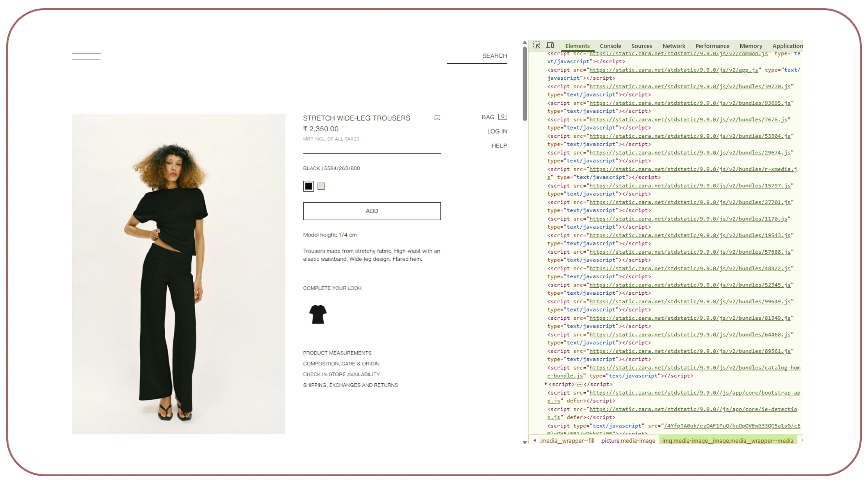Image resolution: width=868 pixels, height=484 pixels.
Task: Open the HELP link
Action: pyautogui.click(x=499, y=146)
